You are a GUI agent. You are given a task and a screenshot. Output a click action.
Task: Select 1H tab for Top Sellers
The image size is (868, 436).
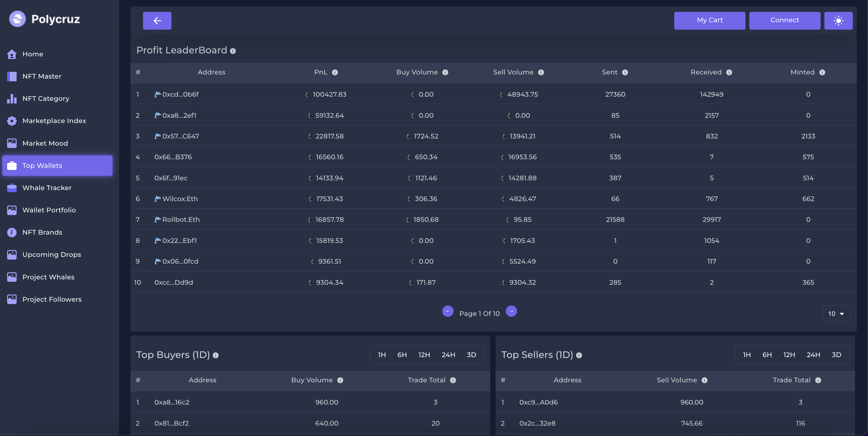click(747, 355)
